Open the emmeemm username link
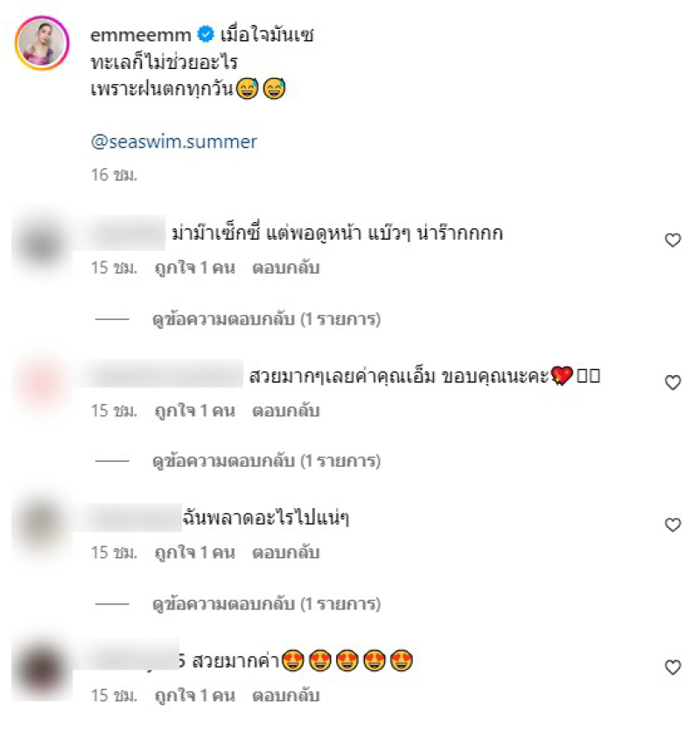Image resolution: width=700 pixels, height=739 pixels. [x=141, y=35]
